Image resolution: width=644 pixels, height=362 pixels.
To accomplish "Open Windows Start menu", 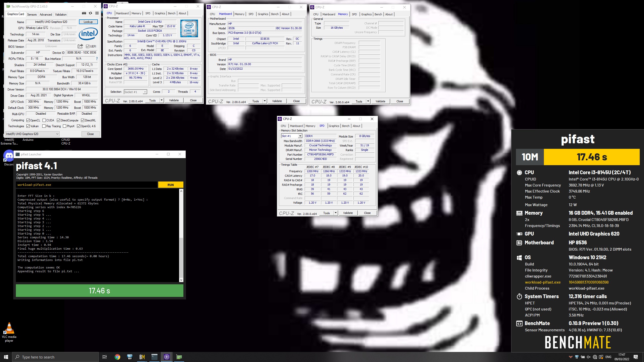I will (6, 357).
